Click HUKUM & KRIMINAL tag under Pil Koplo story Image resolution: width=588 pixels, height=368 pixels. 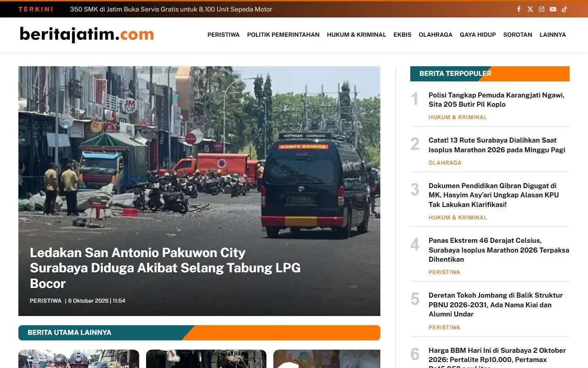[x=458, y=117]
